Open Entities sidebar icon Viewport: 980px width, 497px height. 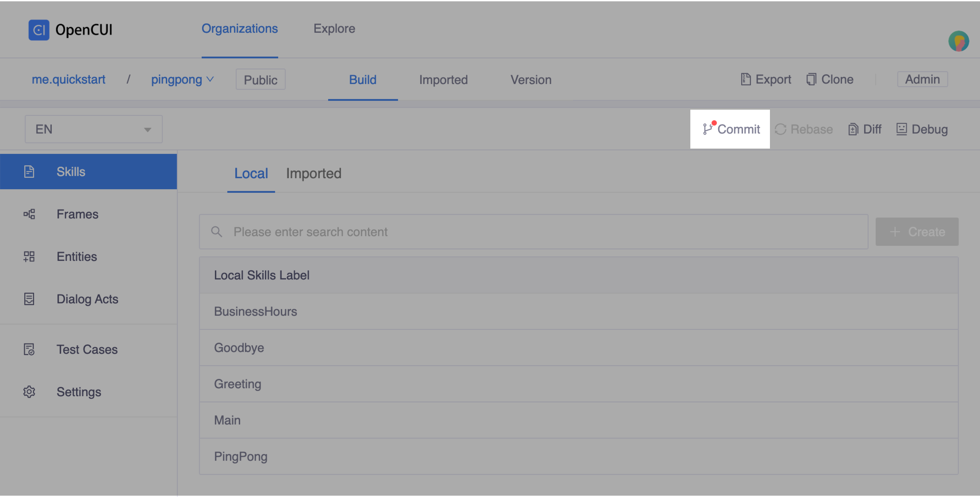click(29, 257)
